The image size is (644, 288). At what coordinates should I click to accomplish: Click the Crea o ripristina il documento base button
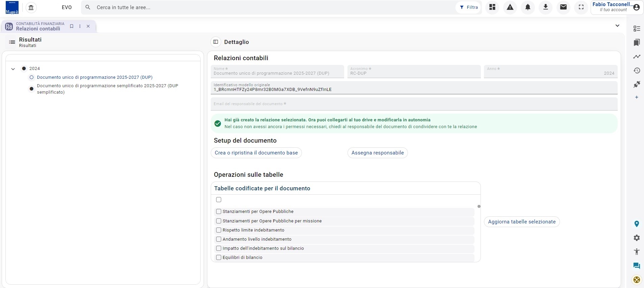(x=256, y=153)
